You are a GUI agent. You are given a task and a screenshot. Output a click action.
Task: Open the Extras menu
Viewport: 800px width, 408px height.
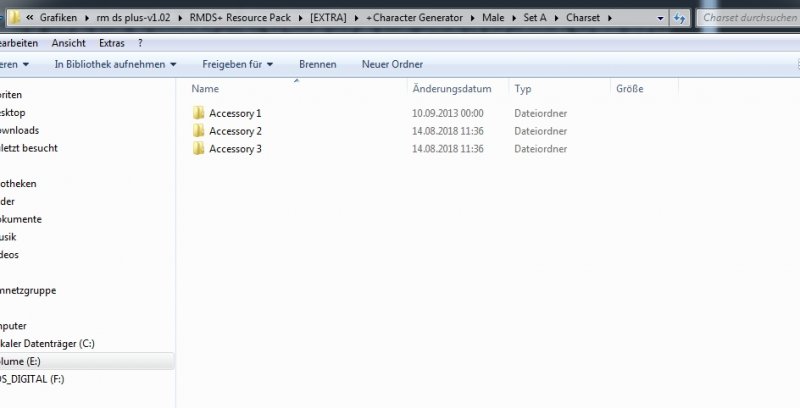[x=112, y=43]
